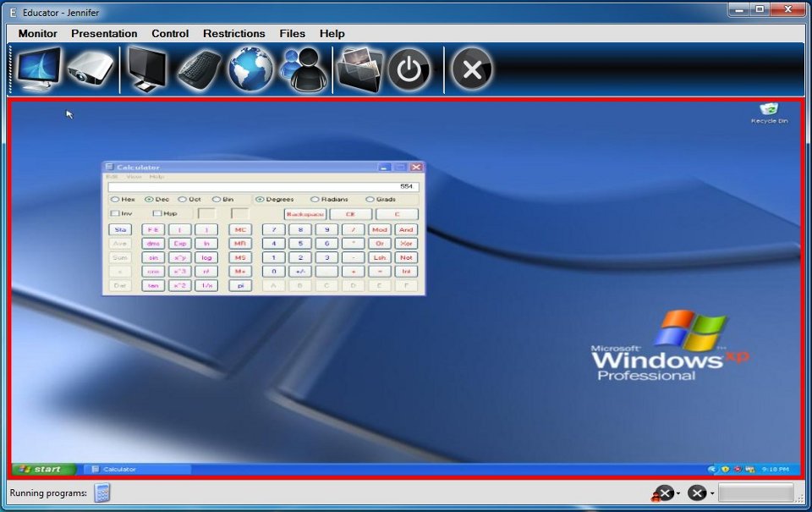Click the pi calculator button

coord(240,285)
